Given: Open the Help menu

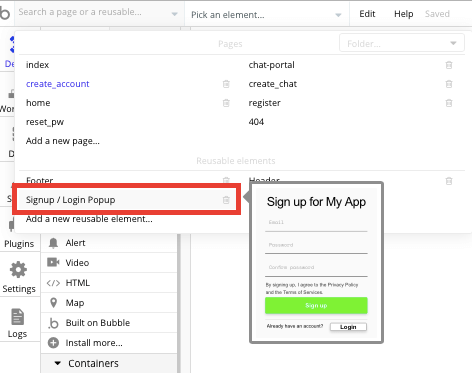Looking at the screenshot, I should point(403,14).
